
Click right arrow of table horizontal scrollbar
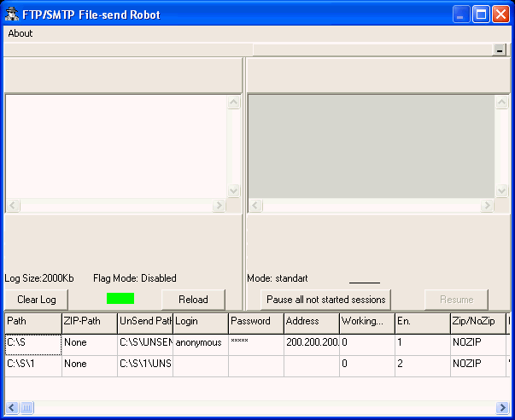click(502, 407)
